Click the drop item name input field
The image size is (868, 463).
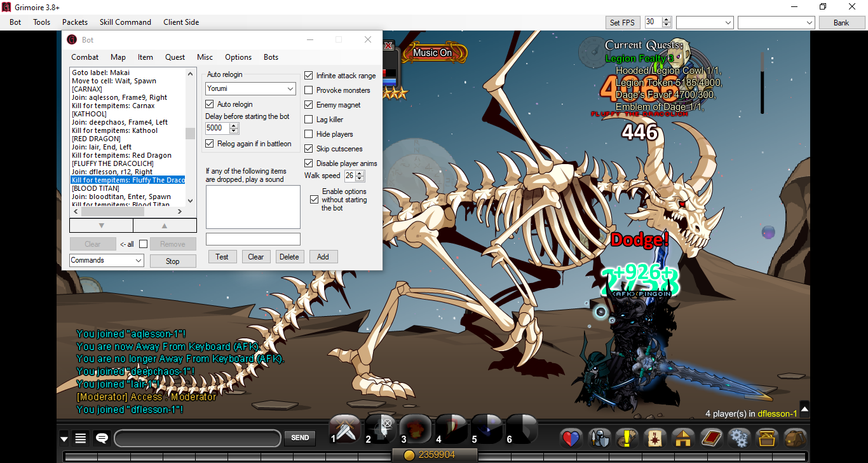coord(253,239)
